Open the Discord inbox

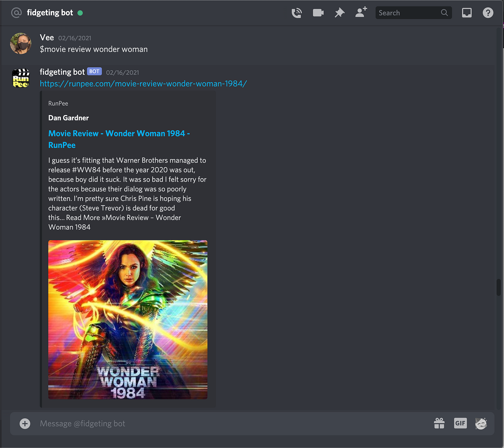point(467,13)
